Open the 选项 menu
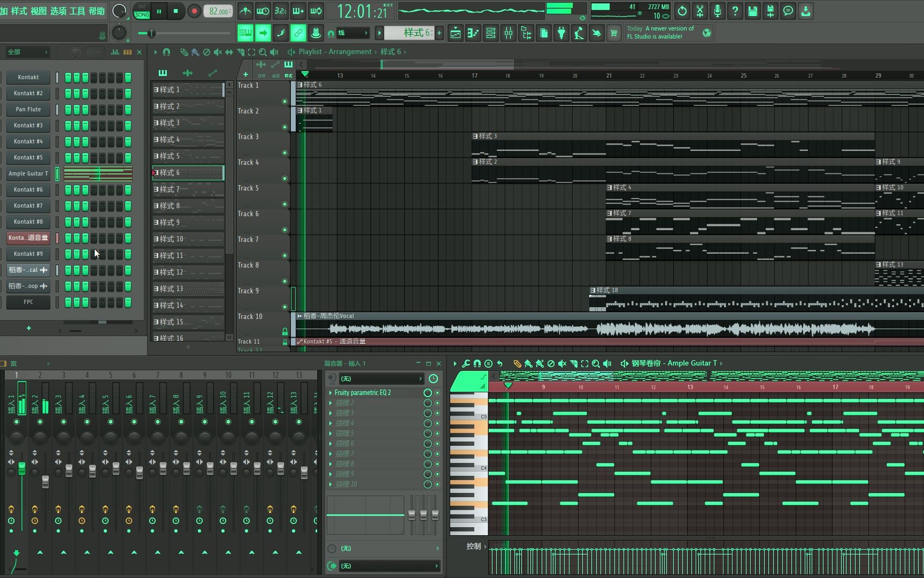Image resolution: width=924 pixels, height=578 pixels. (x=58, y=11)
